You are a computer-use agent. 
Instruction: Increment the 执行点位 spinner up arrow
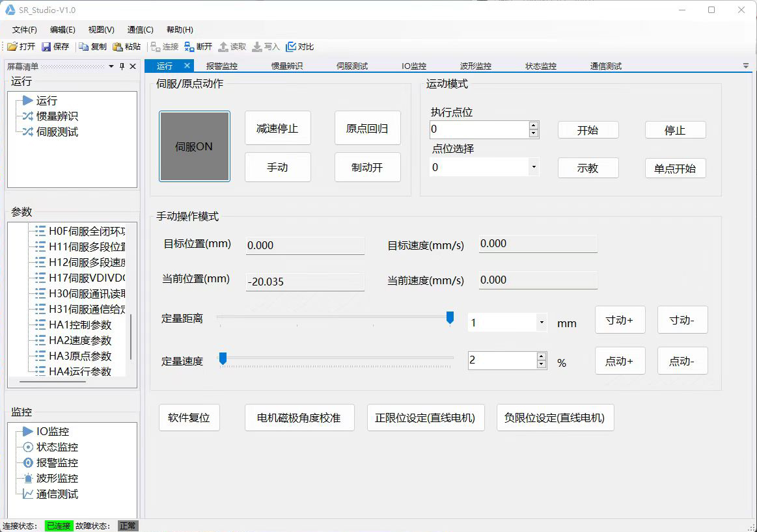[534, 126]
